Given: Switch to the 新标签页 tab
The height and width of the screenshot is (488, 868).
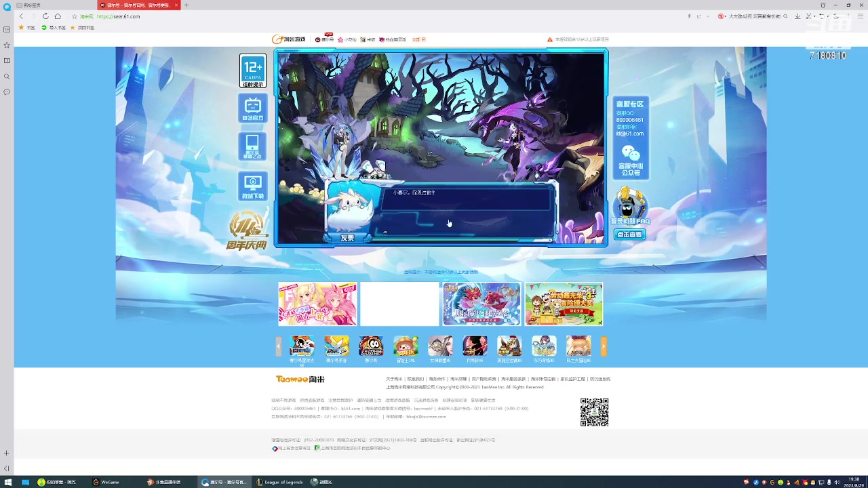Looking at the screenshot, I should 54,5.
